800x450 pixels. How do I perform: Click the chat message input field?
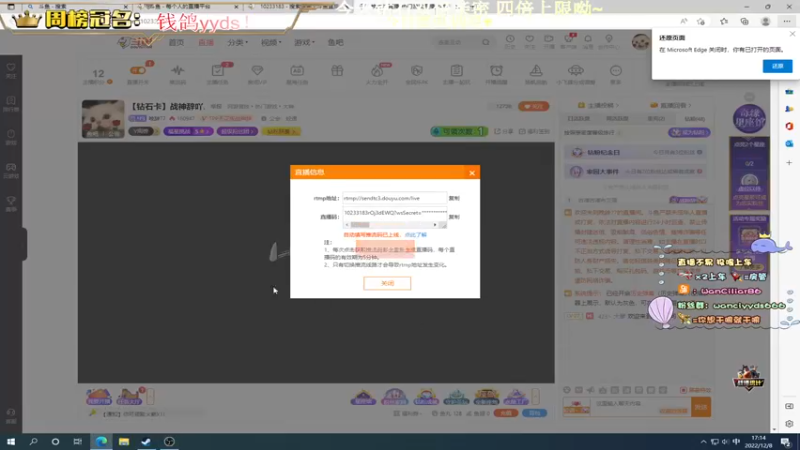pyautogui.click(x=640, y=407)
